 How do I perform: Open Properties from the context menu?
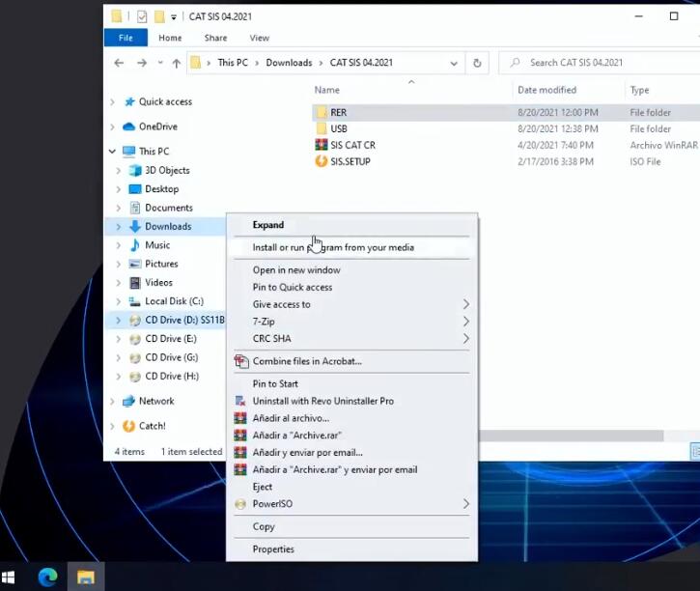[x=351, y=549]
